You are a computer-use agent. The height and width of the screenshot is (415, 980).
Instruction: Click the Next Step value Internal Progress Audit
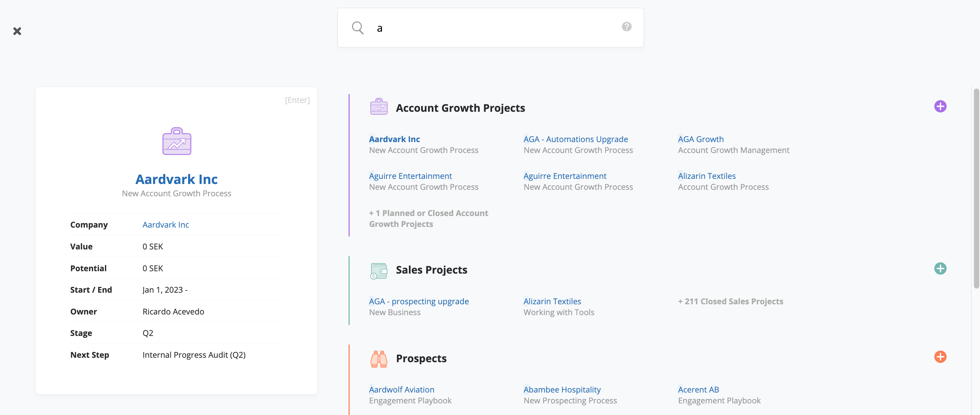pos(194,355)
